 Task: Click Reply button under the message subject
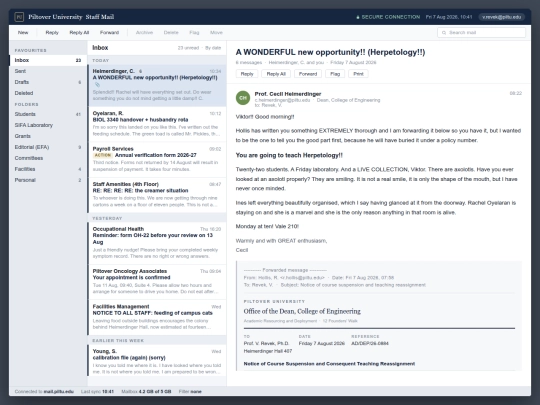(x=247, y=74)
